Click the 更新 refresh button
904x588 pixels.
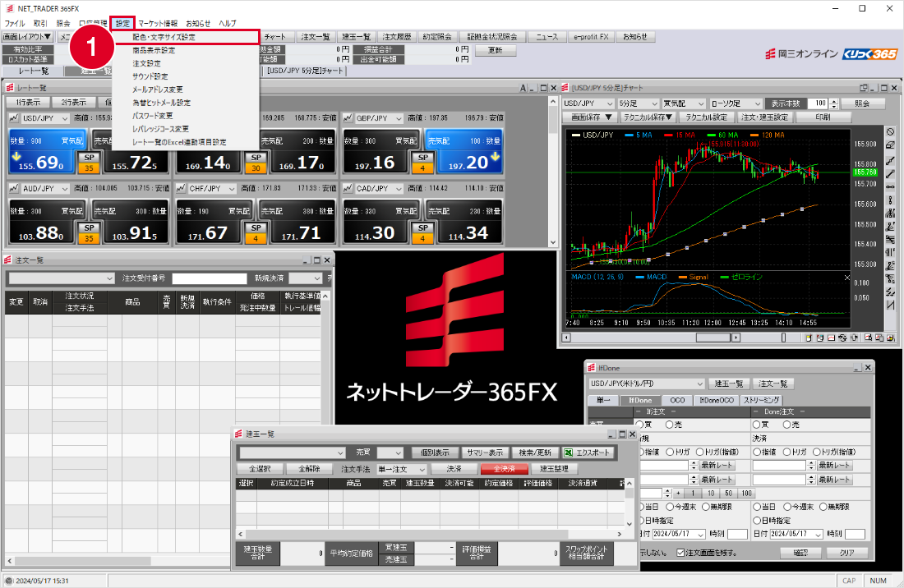pyautogui.click(x=496, y=50)
